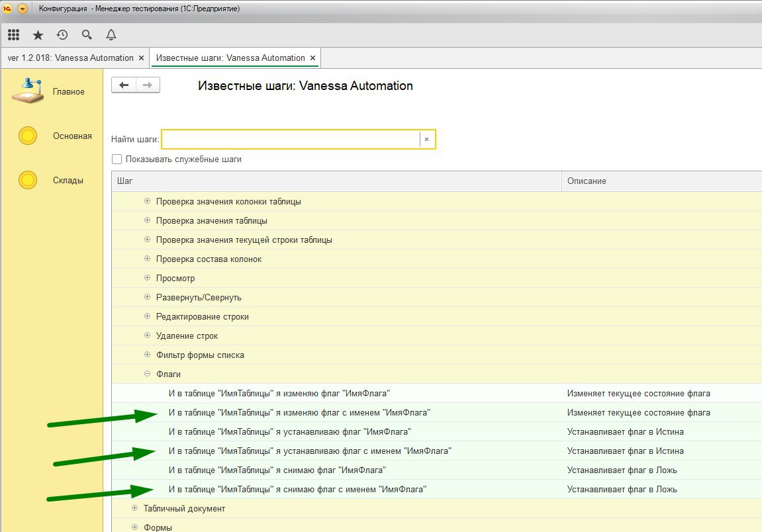Go back with the left arrow button
762x532 pixels.
pyautogui.click(x=124, y=85)
